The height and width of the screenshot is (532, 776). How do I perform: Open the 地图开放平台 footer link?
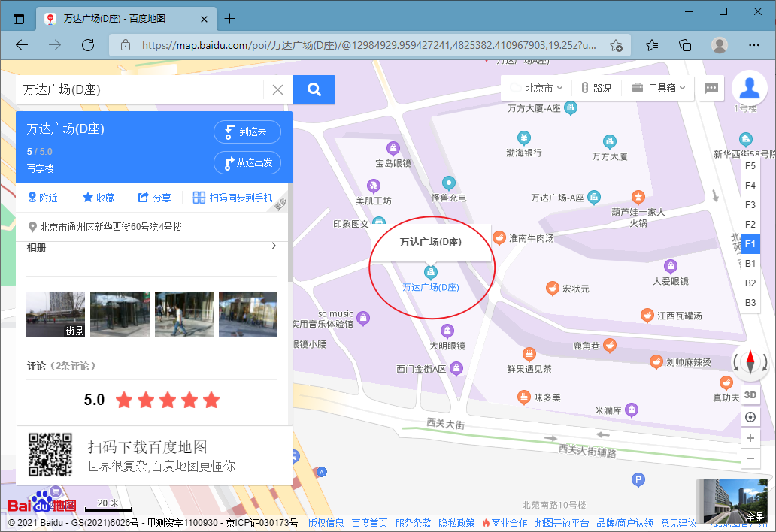click(x=562, y=523)
